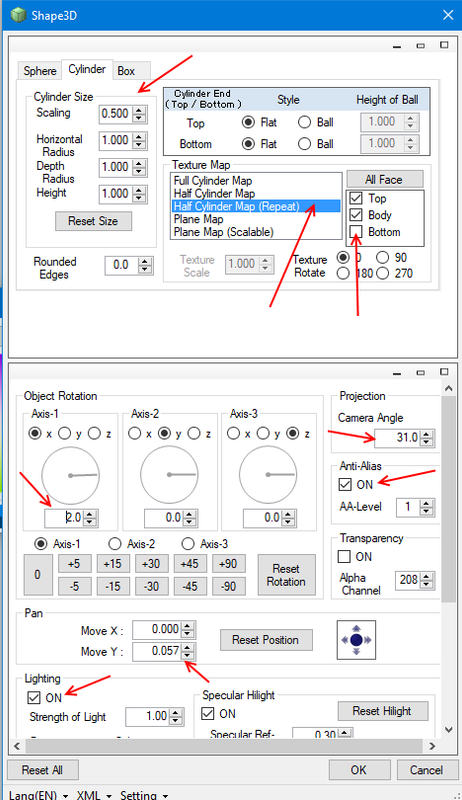Click the Shape3D green cube title icon
The image size is (462, 800).
(x=17, y=15)
